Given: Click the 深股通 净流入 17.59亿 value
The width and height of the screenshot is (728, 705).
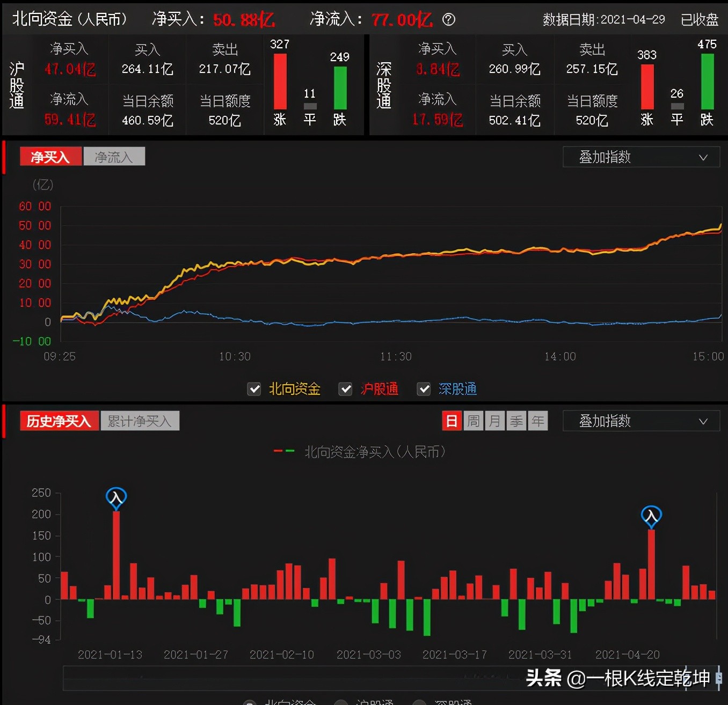Looking at the screenshot, I should [438, 120].
